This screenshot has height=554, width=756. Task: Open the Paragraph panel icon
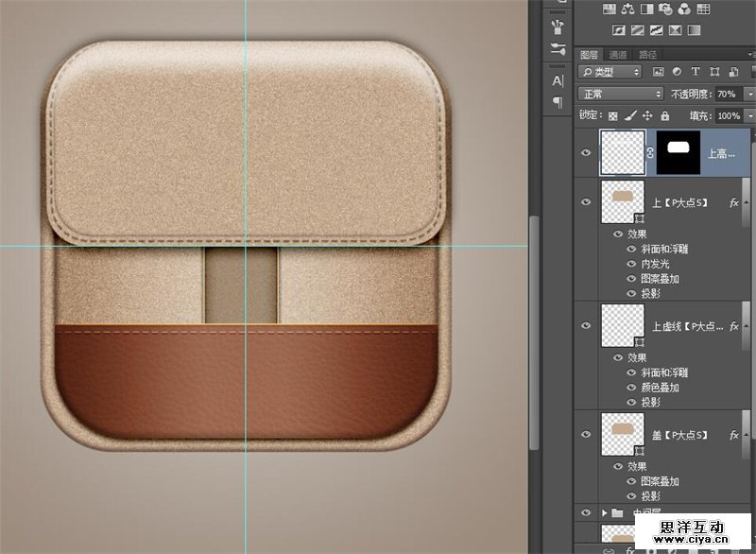tap(558, 102)
